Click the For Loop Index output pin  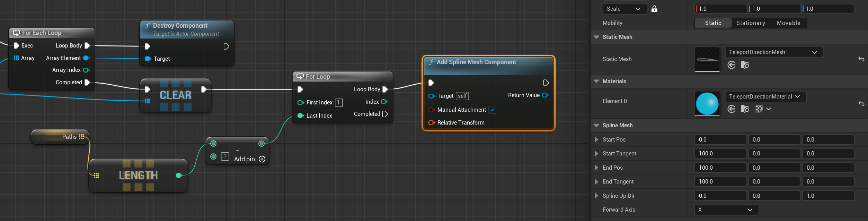384,102
